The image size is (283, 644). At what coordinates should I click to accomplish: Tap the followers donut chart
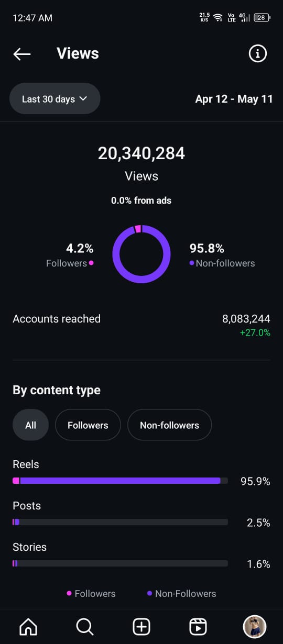[x=141, y=254]
